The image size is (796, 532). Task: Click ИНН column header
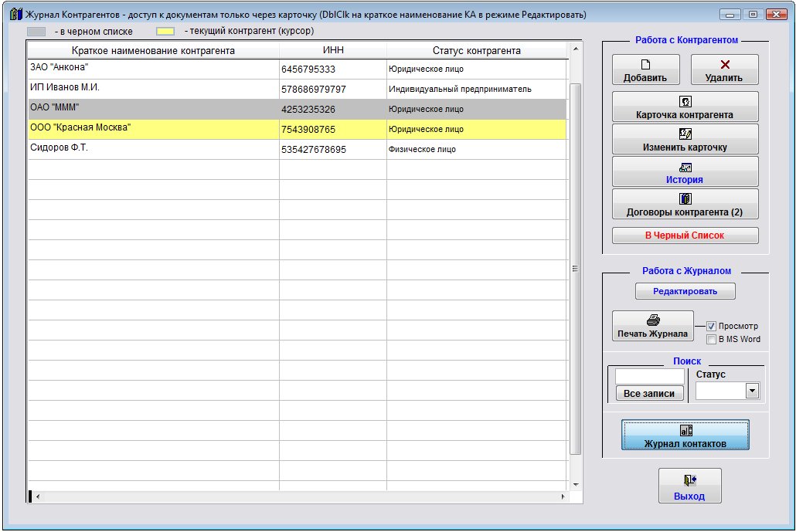(332, 51)
